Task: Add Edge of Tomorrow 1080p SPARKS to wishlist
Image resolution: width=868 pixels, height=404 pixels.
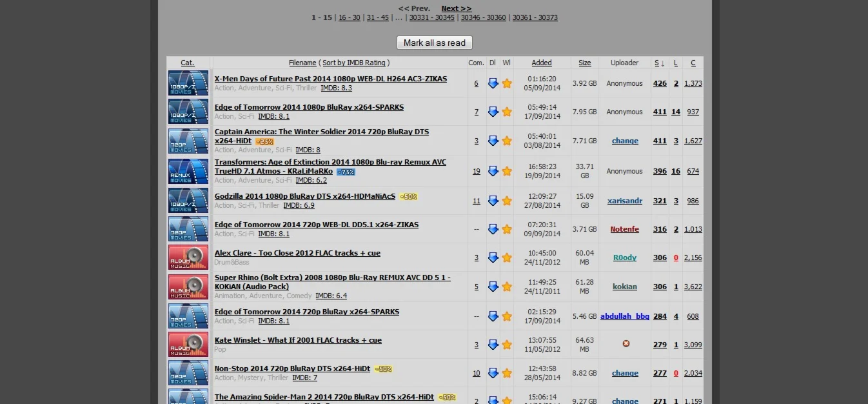Action: click(507, 112)
